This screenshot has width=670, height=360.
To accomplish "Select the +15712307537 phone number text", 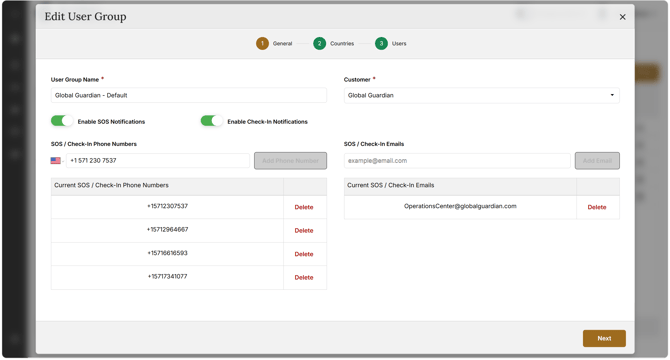I will [168, 206].
